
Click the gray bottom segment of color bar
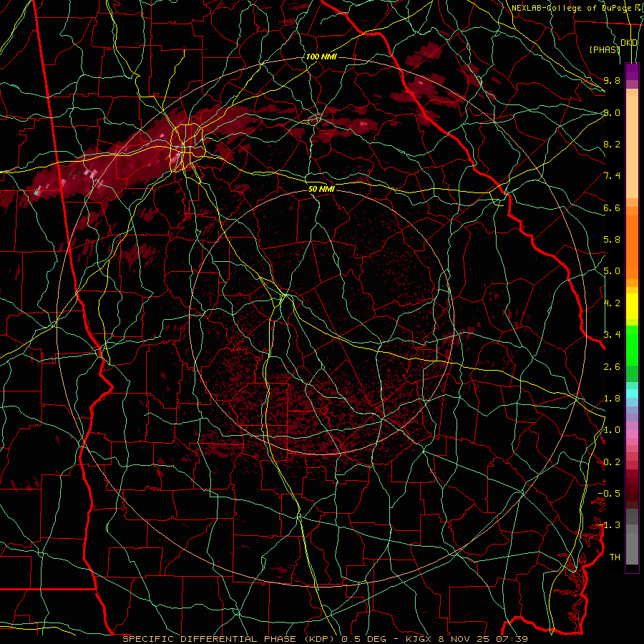click(632, 548)
